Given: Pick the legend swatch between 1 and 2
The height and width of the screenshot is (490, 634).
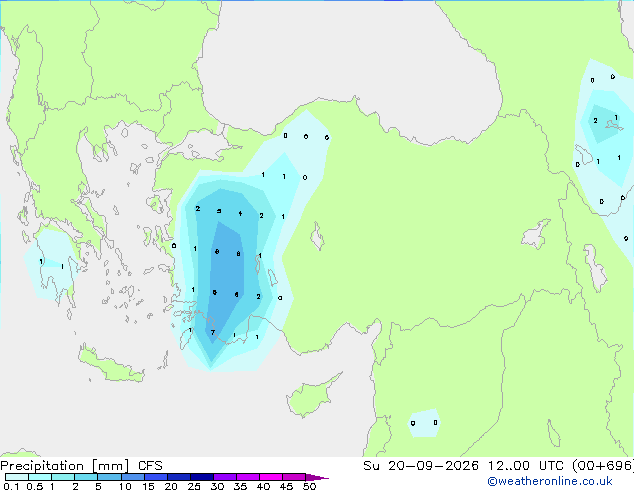Looking at the screenshot, I should [63, 477].
